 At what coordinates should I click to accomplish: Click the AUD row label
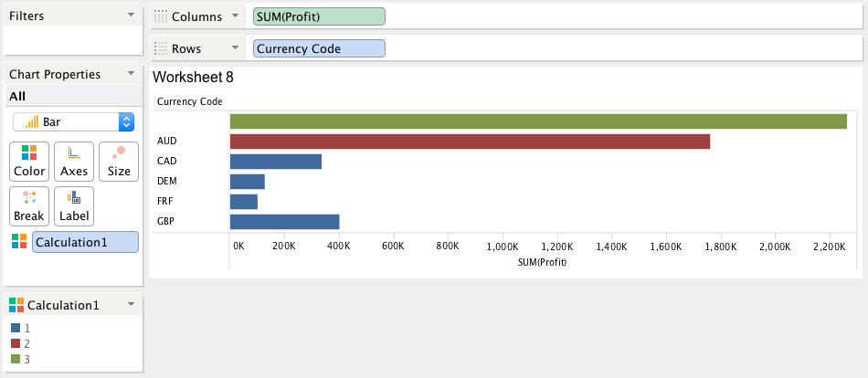(166, 142)
